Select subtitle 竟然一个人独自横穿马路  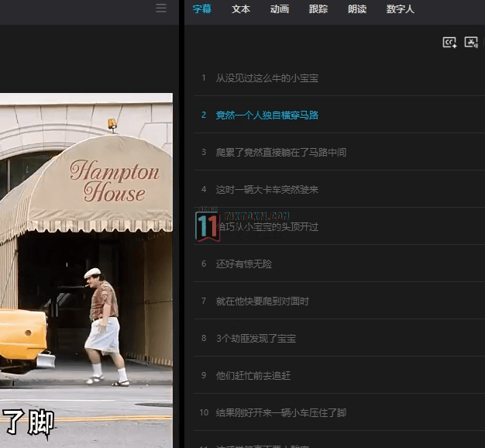click(x=267, y=115)
